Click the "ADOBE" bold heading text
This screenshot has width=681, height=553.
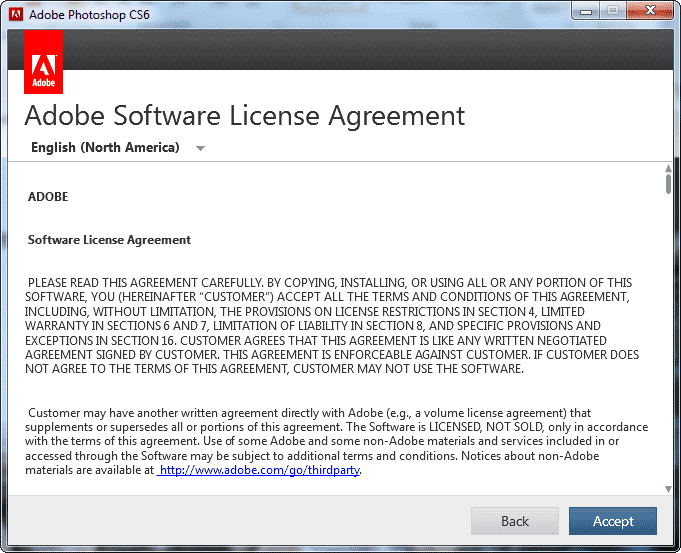(x=48, y=197)
